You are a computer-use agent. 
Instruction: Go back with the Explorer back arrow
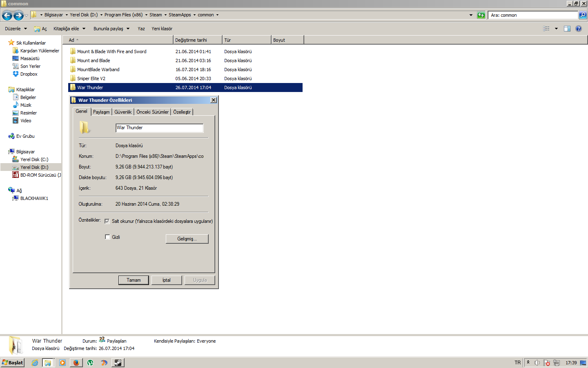click(7, 16)
